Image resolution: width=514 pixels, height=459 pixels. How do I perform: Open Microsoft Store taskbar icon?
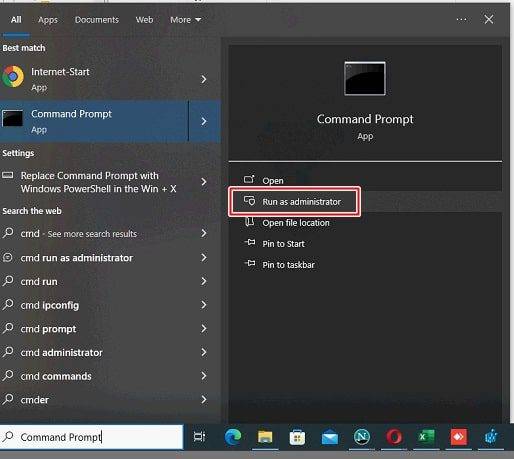tap(297, 437)
